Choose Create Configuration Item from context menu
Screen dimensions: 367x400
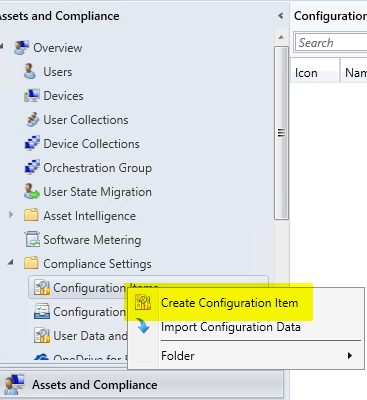coord(245,303)
